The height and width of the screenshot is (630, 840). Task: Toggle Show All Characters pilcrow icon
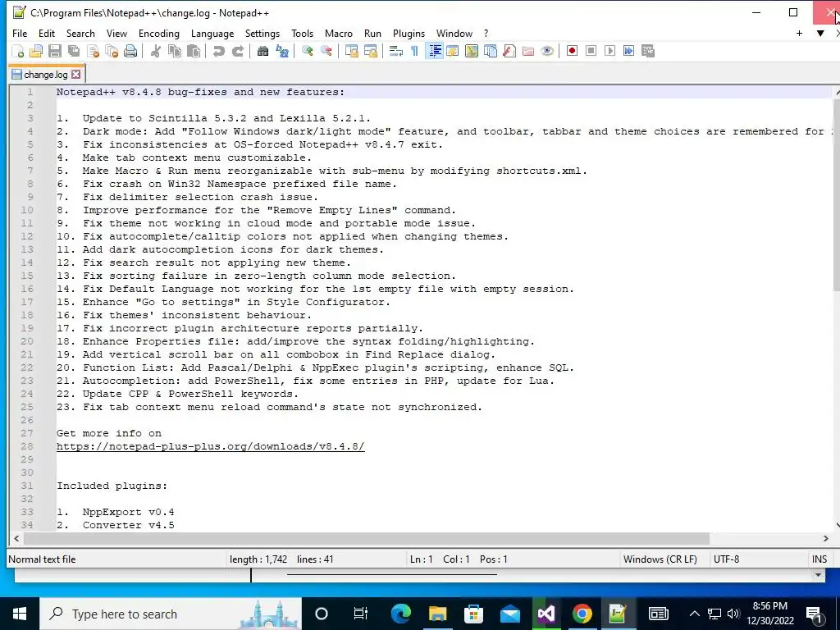tap(414, 52)
